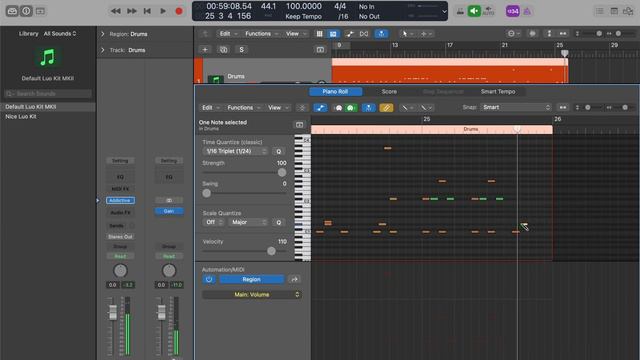Switch to the Score tab
Viewport: 640px width, 360px height.
click(x=389, y=91)
